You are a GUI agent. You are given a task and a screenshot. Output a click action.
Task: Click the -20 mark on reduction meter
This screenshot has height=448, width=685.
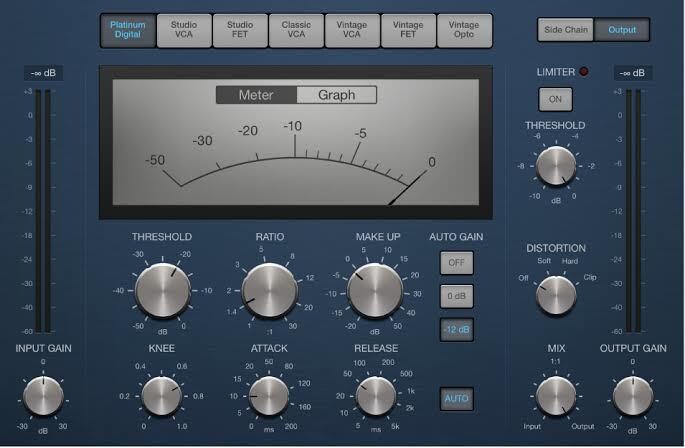tap(248, 131)
